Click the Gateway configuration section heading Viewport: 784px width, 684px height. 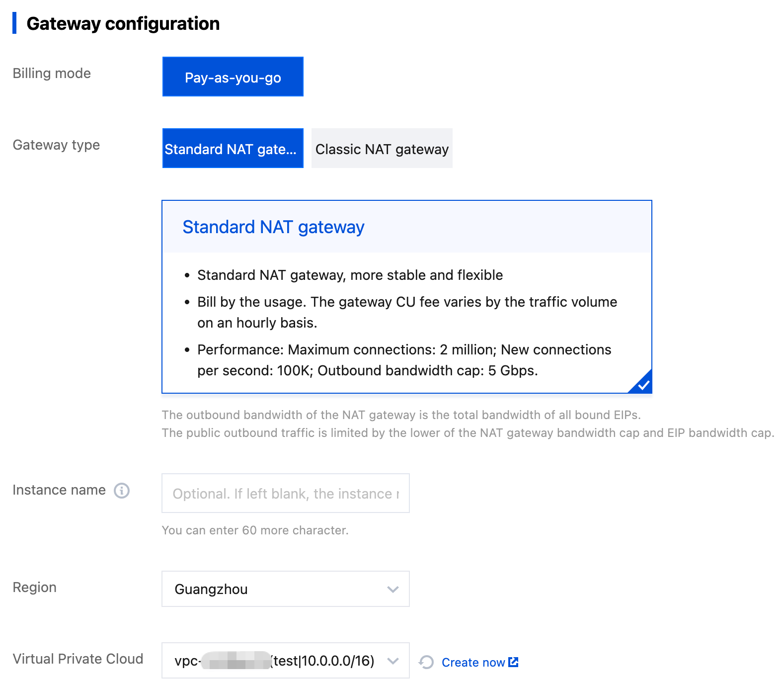click(123, 24)
